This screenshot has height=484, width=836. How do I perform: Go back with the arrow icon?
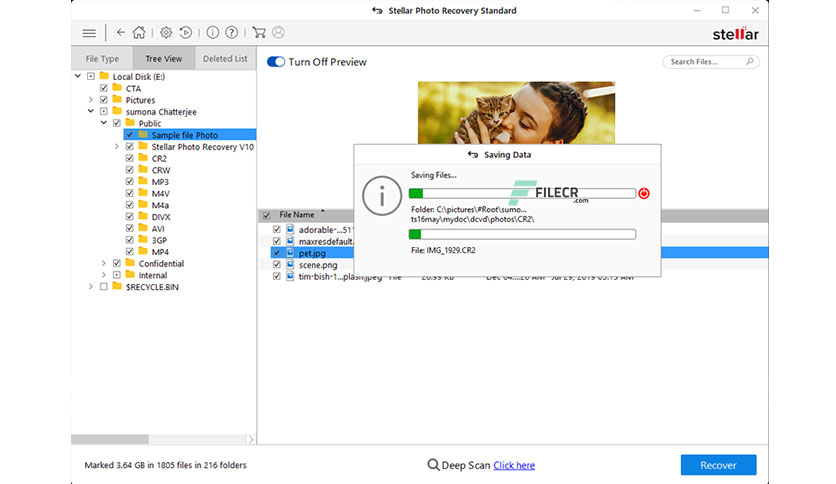(x=120, y=33)
